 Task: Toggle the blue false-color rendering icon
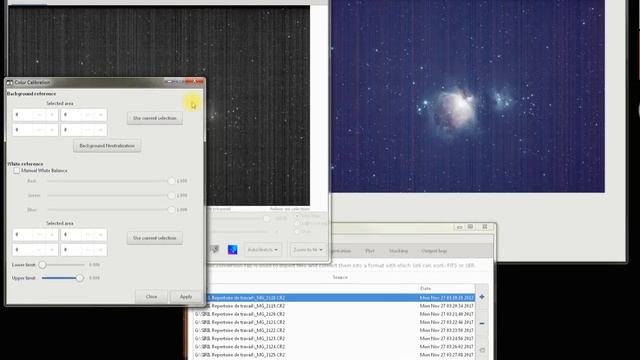point(233,249)
